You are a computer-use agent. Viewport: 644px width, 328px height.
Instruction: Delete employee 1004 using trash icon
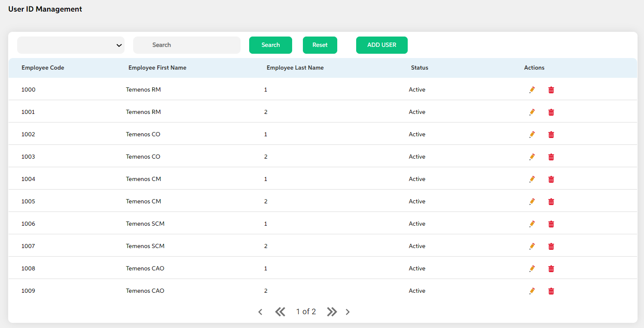pyautogui.click(x=551, y=179)
